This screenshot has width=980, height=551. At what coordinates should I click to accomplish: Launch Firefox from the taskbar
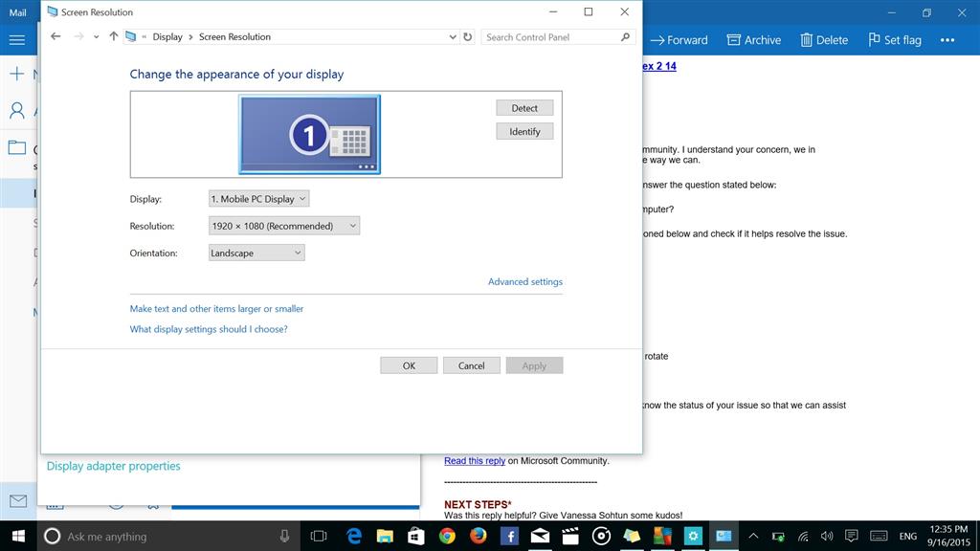[478, 536]
